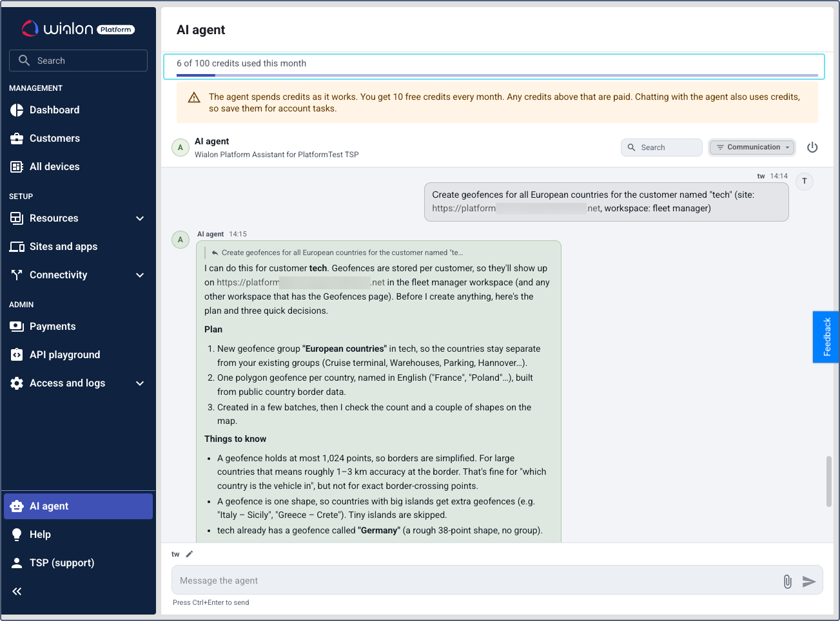Click the Help lightbulb icon

coord(17,535)
